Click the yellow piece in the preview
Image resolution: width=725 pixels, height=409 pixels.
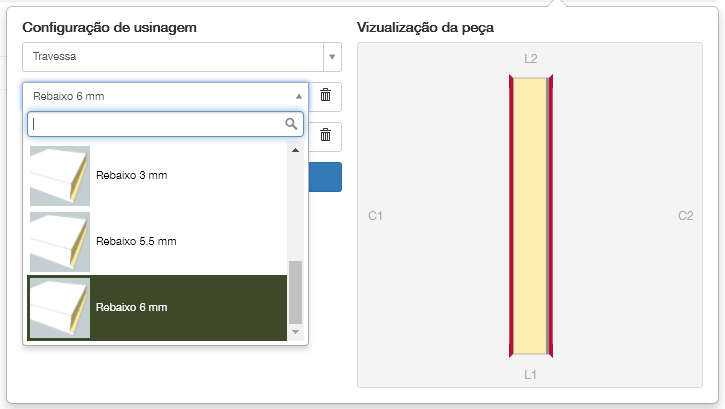click(531, 215)
